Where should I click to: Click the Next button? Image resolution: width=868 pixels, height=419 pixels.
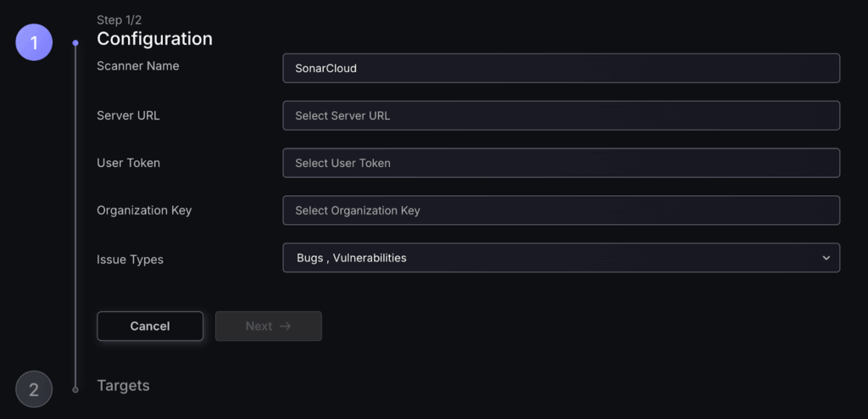(x=268, y=326)
